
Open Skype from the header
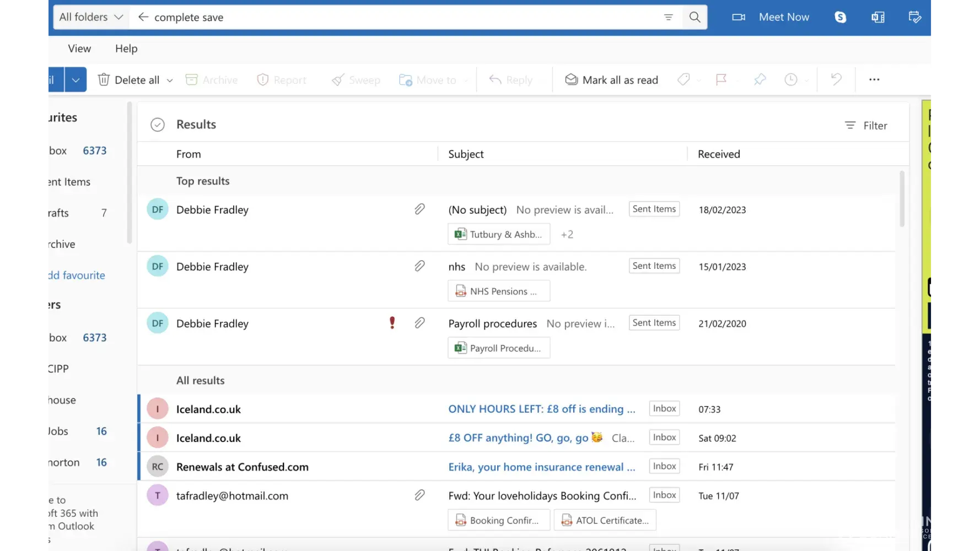point(840,17)
